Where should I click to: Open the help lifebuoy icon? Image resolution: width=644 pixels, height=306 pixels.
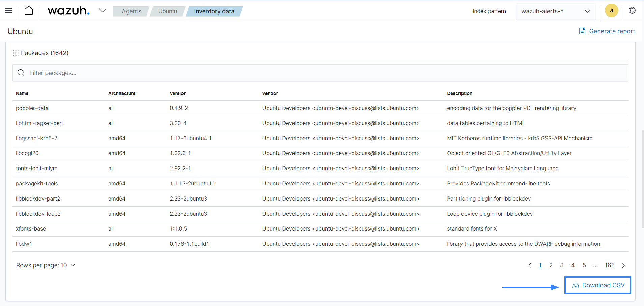(x=632, y=11)
